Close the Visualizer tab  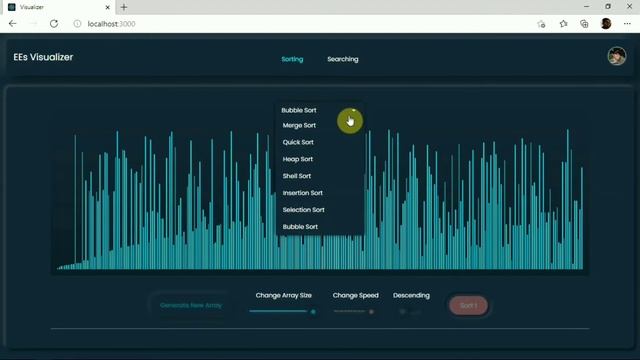pos(107,7)
